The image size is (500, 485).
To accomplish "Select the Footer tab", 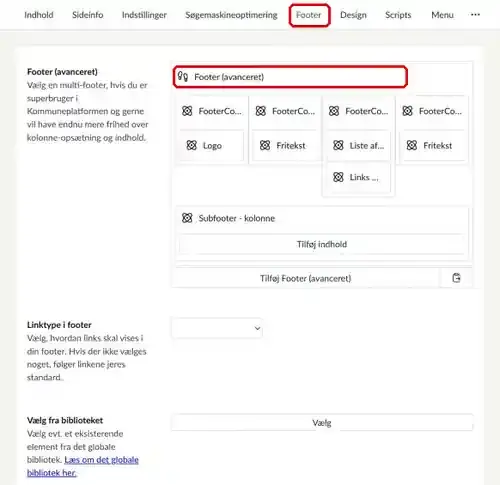I will click(x=309, y=15).
